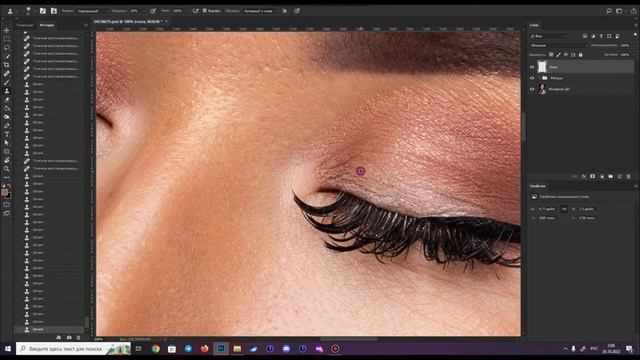640x360 pixels.
Task: Select the Crop tool
Action: click(x=7, y=64)
